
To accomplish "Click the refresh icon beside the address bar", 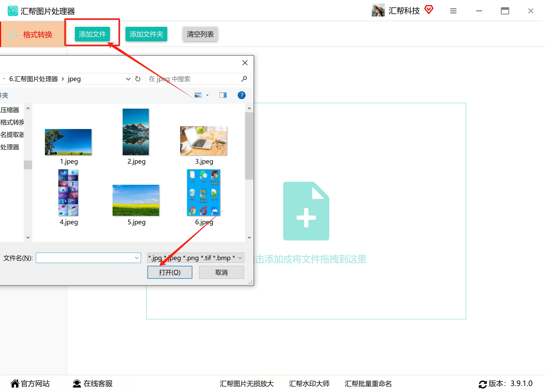I will (138, 79).
